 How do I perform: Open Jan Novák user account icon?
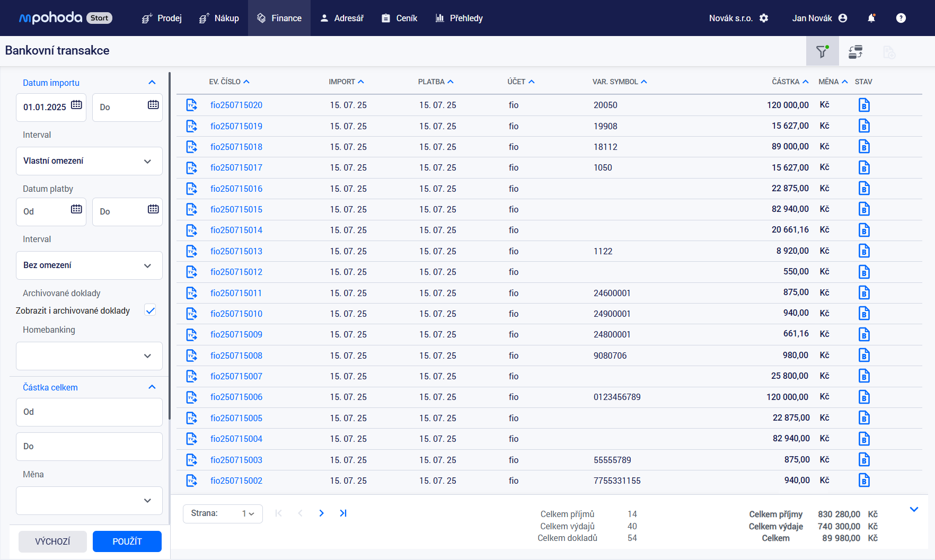point(843,18)
